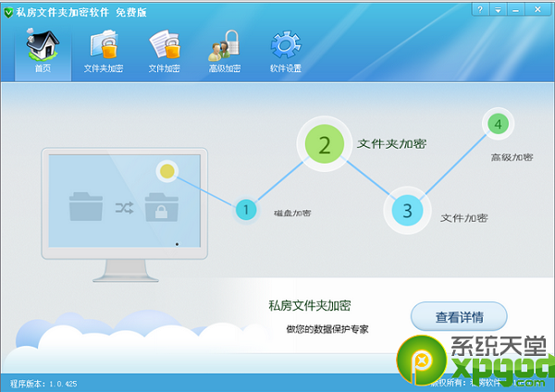The image size is (555, 392).
Task: Click the help question mark button
Action: tap(480, 9)
